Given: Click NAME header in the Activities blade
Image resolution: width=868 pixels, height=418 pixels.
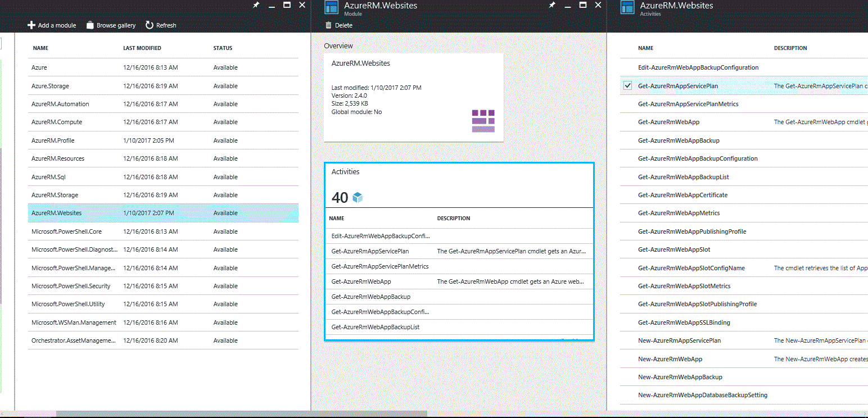Looking at the screenshot, I should pos(646,48).
